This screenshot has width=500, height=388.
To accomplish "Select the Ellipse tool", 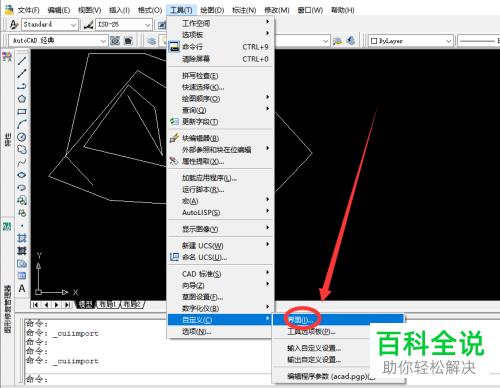I will 22,175.
